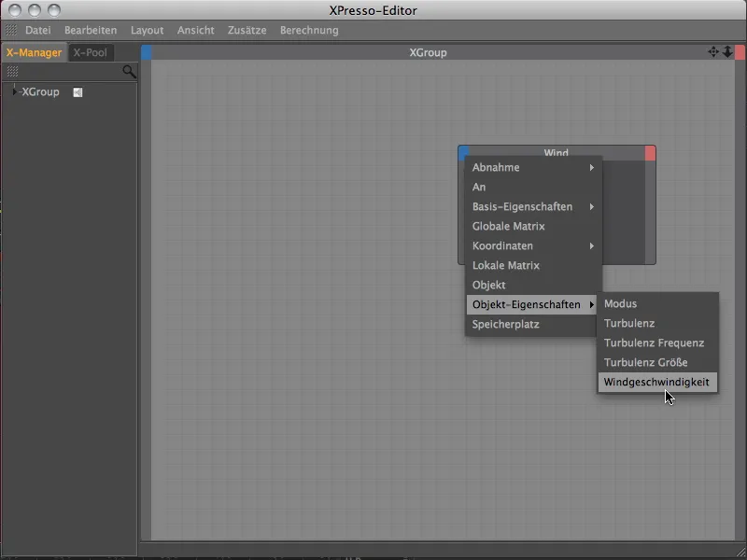Click the small icon beside XGroup tree entry
747x560 pixels.
pyautogui.click(x=78, y=92)
